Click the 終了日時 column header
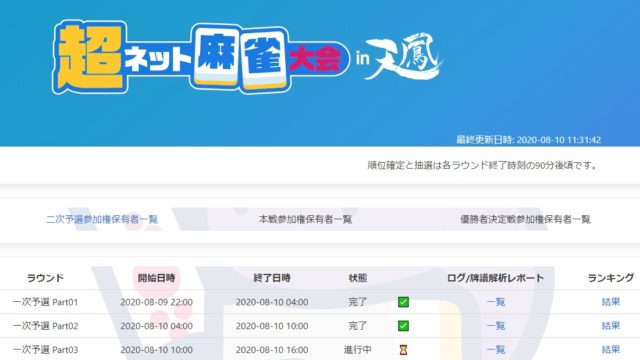 [x=272, y=278]
